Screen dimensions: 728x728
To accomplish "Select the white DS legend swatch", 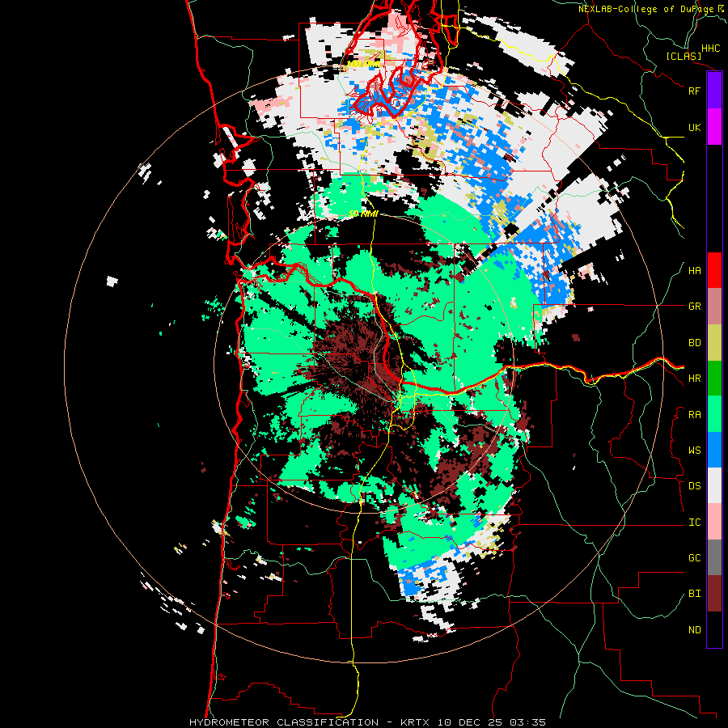I will click(x=714, y=485).
